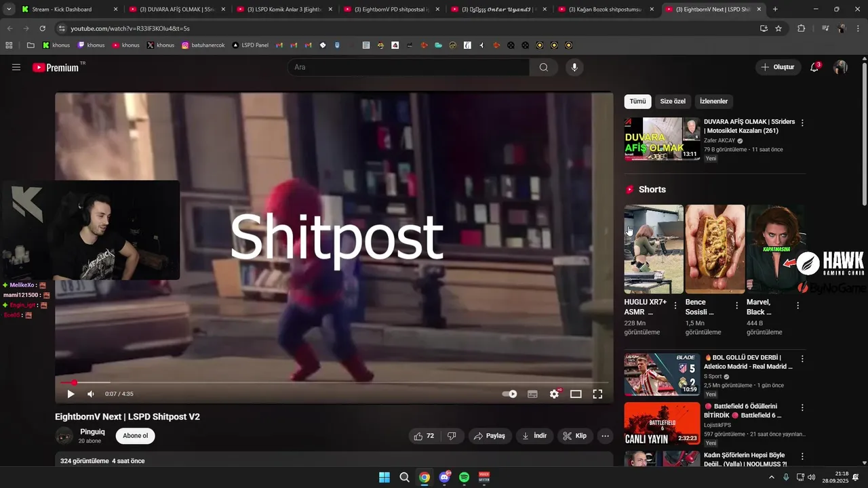This screenshot has height=488, width=868.
Task: Open options for BOL GOLLÜ DEV DERBİ video
Action: pos(802,359)
